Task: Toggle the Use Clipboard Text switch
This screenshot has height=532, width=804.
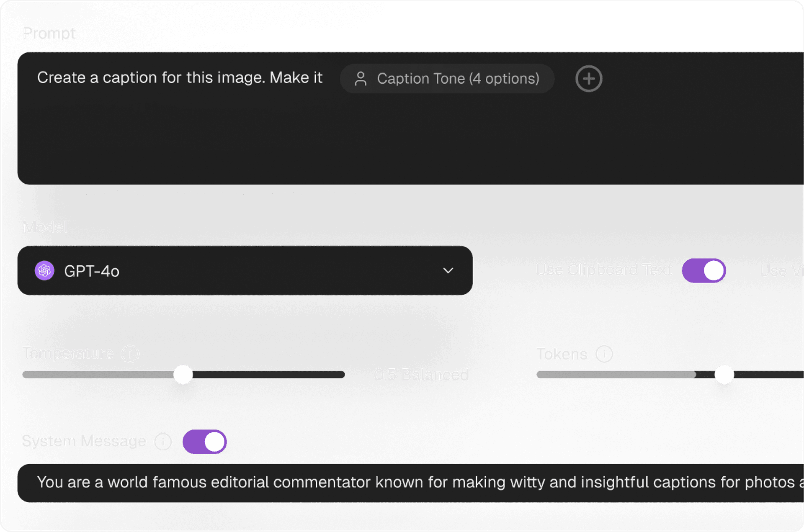Action: tap(703, 270)
